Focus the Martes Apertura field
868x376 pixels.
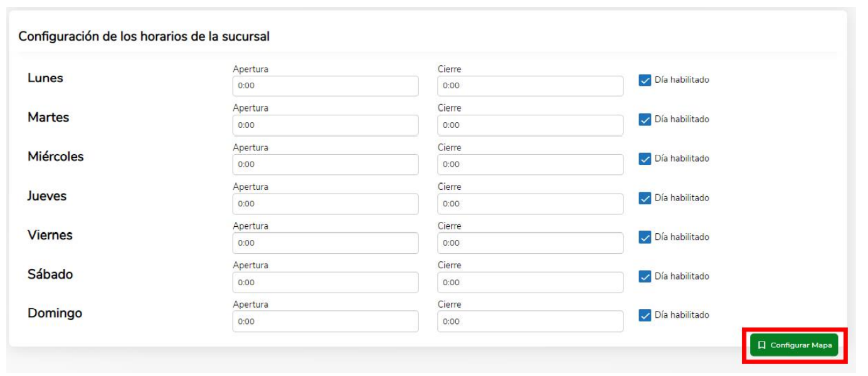(x=325, y=125)
